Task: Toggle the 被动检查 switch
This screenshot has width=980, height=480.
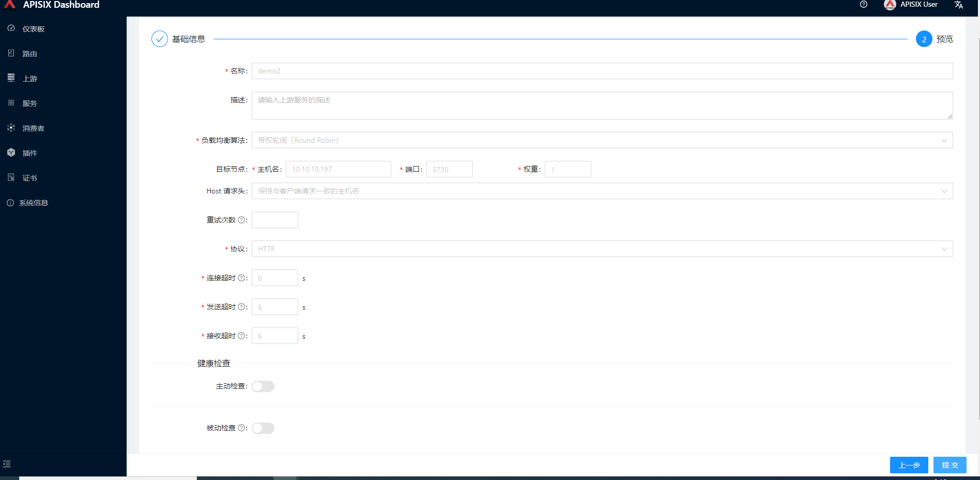Action: [x=263, y=428]
